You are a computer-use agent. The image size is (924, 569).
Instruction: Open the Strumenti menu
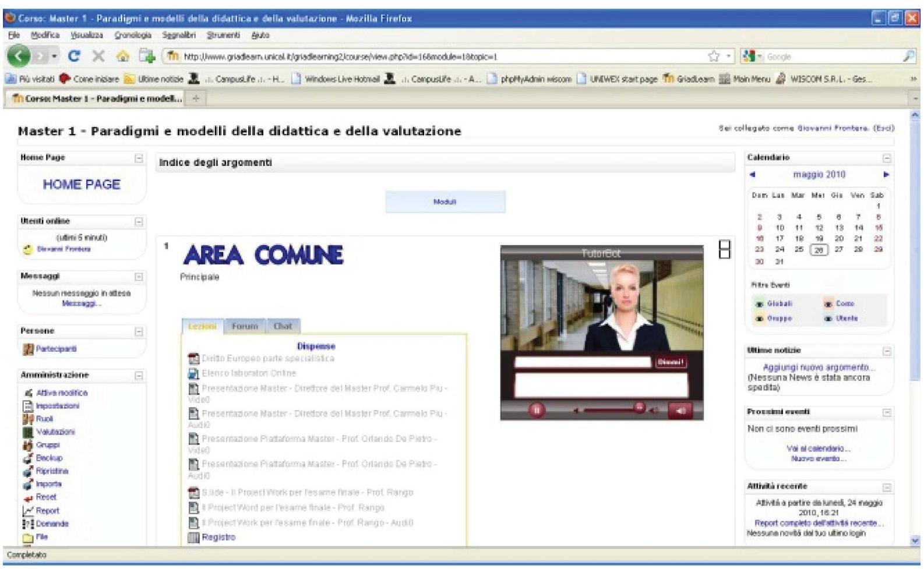[223, 36]
